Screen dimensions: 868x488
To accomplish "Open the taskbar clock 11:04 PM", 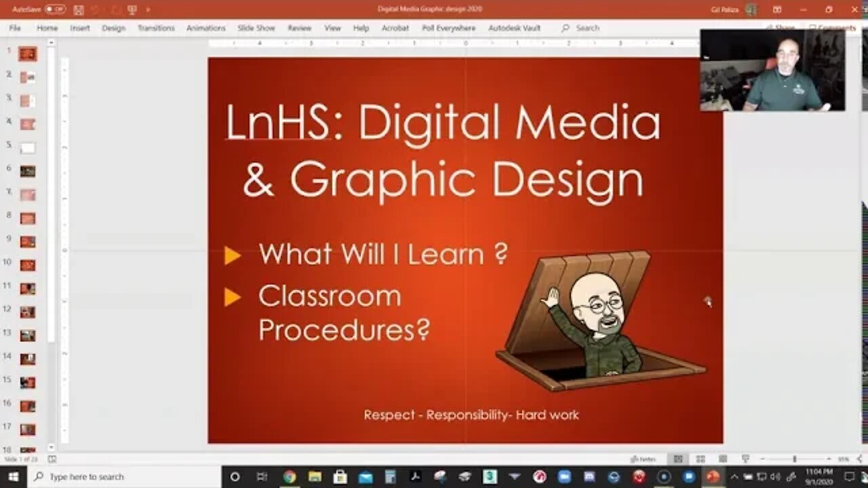I will [818, 476].
